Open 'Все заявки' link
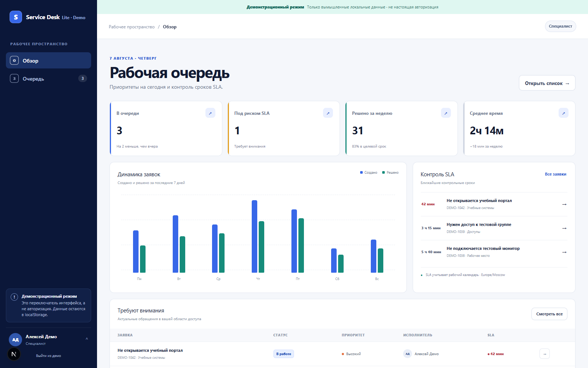Image resolution: width=588 pixels, height=368 pixels. tap(556, 174)
